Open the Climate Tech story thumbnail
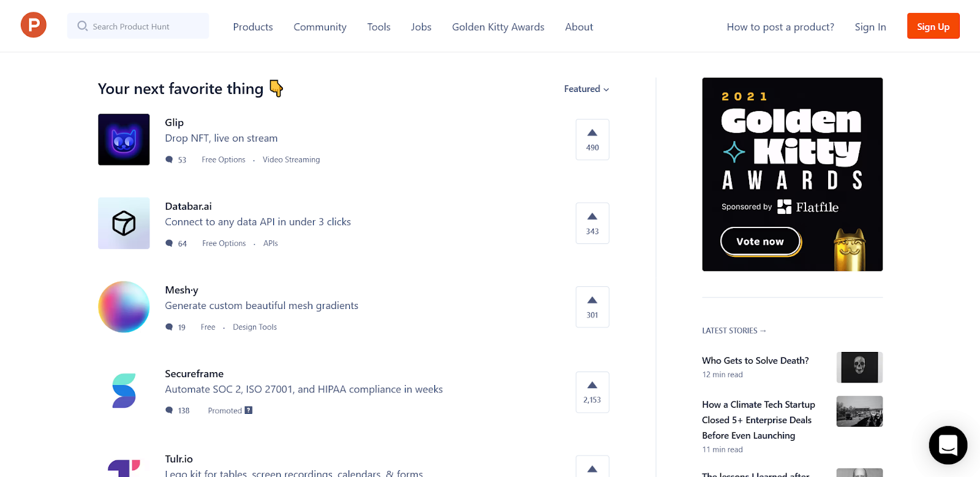 point(859,411)
